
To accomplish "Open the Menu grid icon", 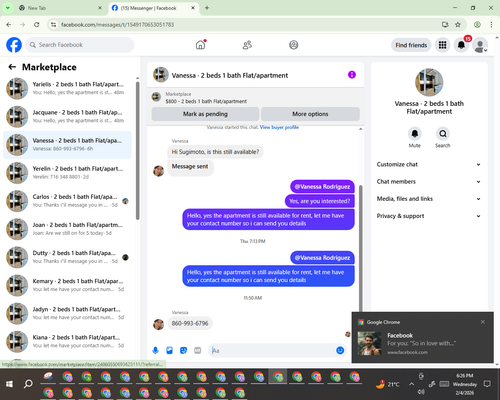I will pos(442,45).
